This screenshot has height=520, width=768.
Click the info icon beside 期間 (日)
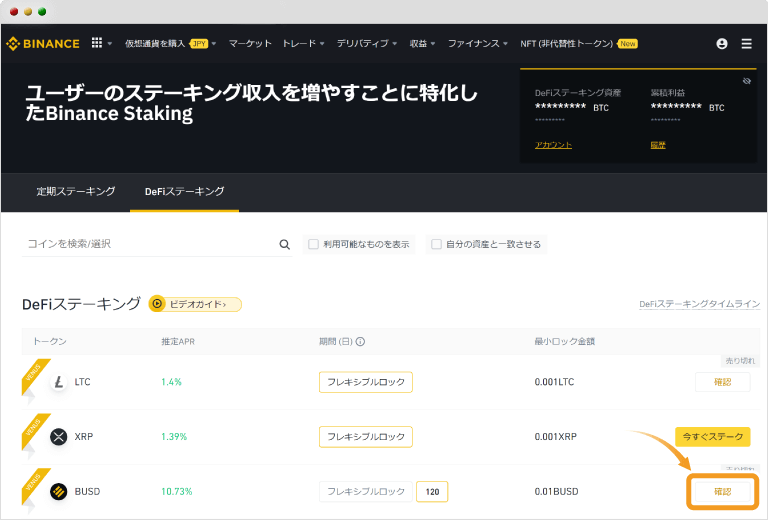360,341
